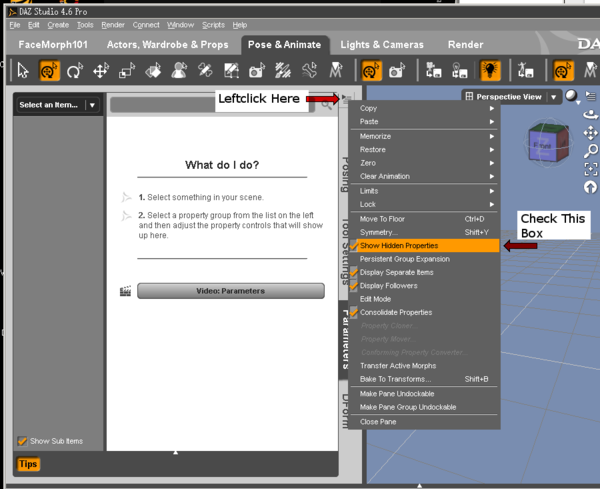Select the Weight Map Brush stripes tool
Viewport: 600px width, 489px height.
[283, 71]
